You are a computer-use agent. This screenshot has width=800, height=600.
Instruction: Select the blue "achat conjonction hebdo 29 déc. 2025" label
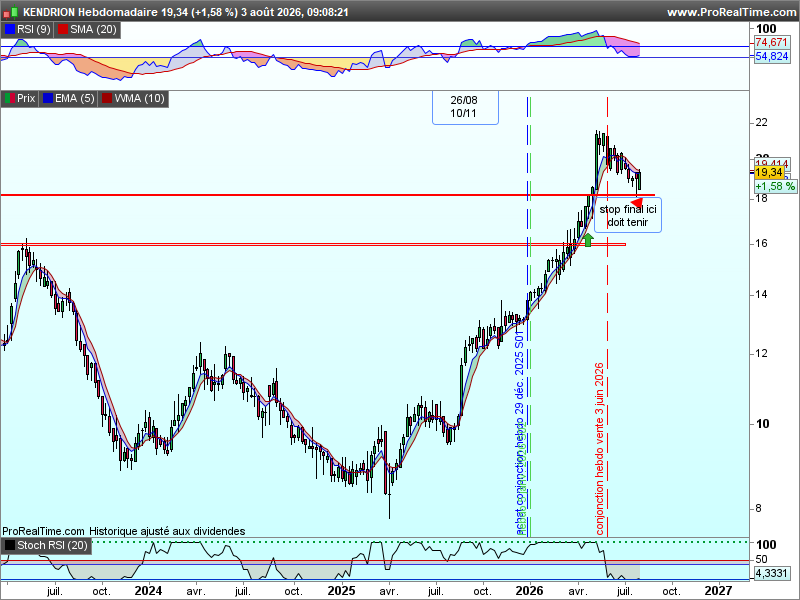click(519, 433)
